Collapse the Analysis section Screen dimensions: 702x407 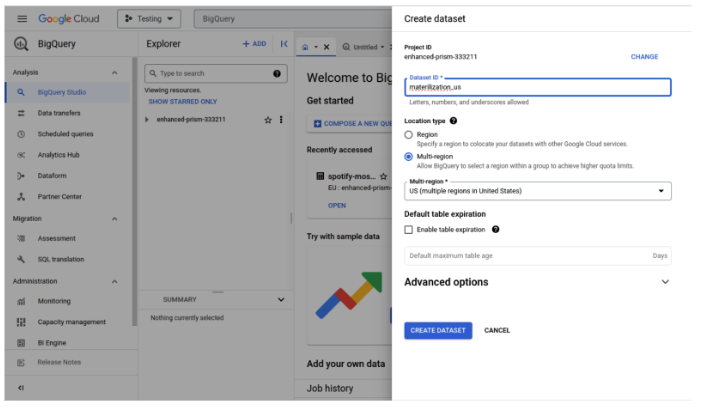[115, 73]
